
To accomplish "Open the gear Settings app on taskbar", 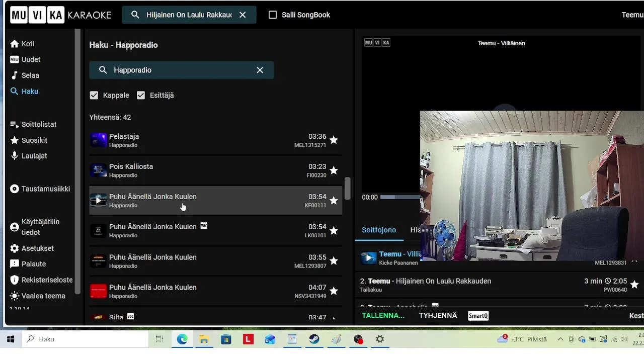I will point(380,339).
